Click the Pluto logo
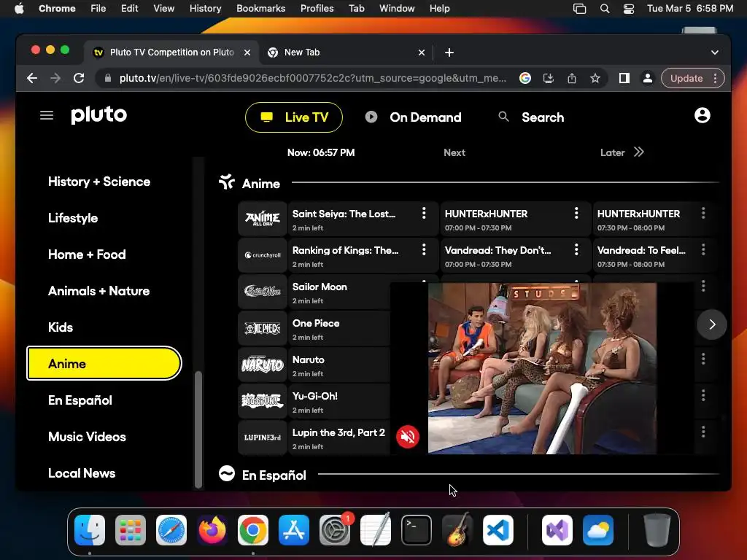Screen dimensions: 747x560 tap(99, 114)
